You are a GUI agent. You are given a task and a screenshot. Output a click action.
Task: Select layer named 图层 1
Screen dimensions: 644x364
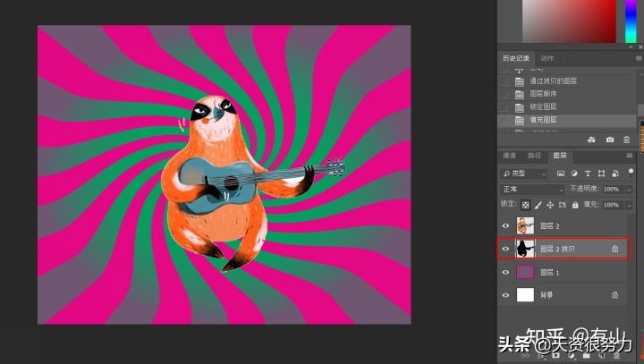(x=549, y=273)
